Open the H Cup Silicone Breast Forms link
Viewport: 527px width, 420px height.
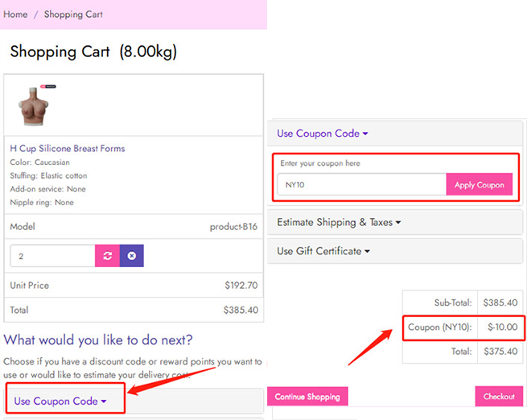pos(68,149)
